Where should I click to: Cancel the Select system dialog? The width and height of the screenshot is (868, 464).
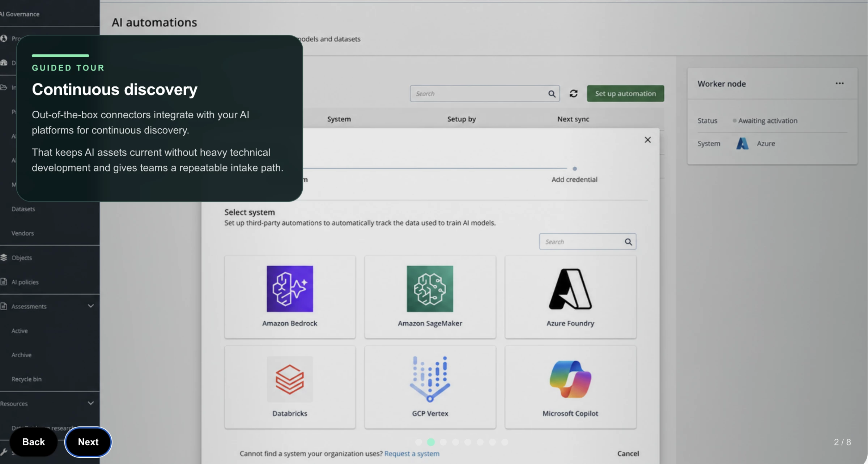tap(628, 454)
